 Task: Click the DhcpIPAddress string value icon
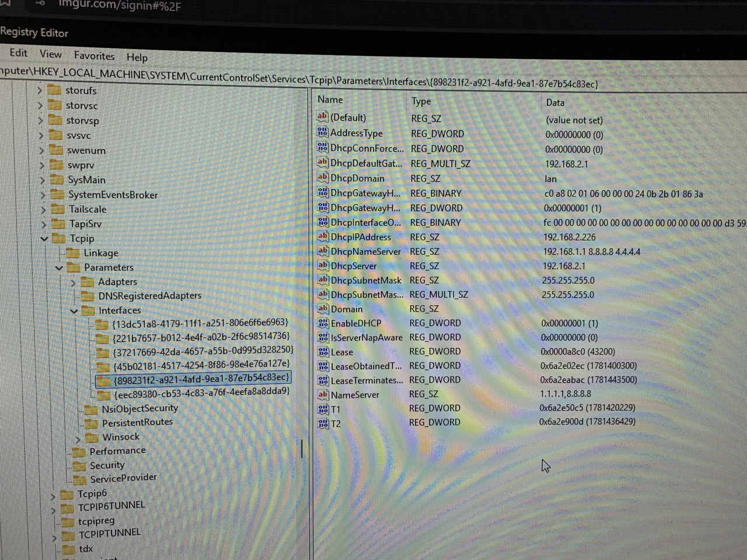coord(323,236)
